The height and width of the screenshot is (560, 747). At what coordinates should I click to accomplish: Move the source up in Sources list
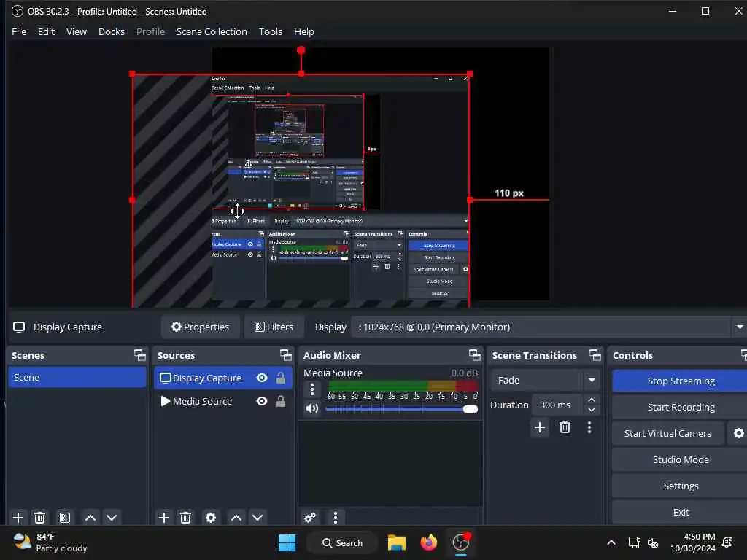tap(236, 518)
